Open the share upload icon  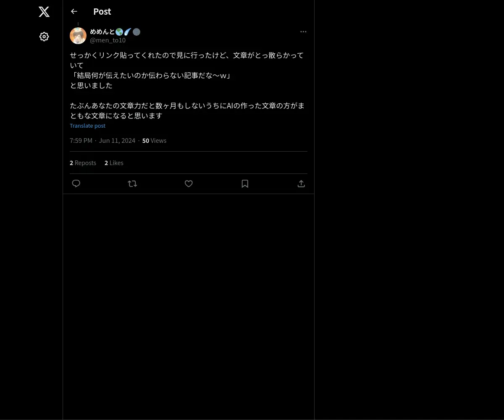tap(301, 184)
